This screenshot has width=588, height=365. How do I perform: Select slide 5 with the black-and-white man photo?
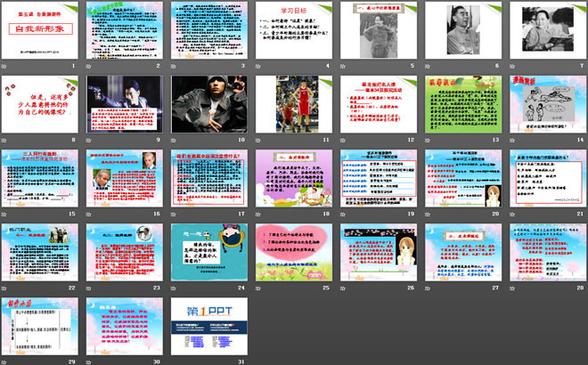(x=377, y=32)
